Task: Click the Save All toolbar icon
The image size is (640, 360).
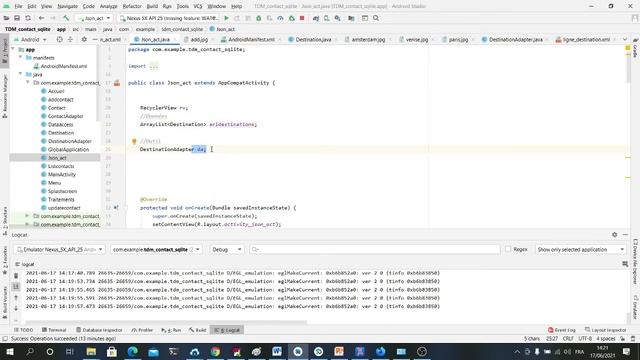Action: pos(17,18)
